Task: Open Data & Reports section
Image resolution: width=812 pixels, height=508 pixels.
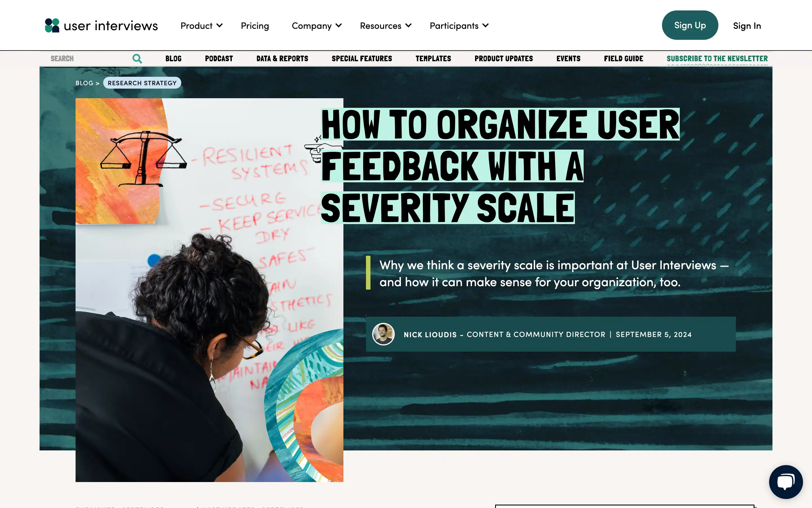Action: tap(282, 58)
